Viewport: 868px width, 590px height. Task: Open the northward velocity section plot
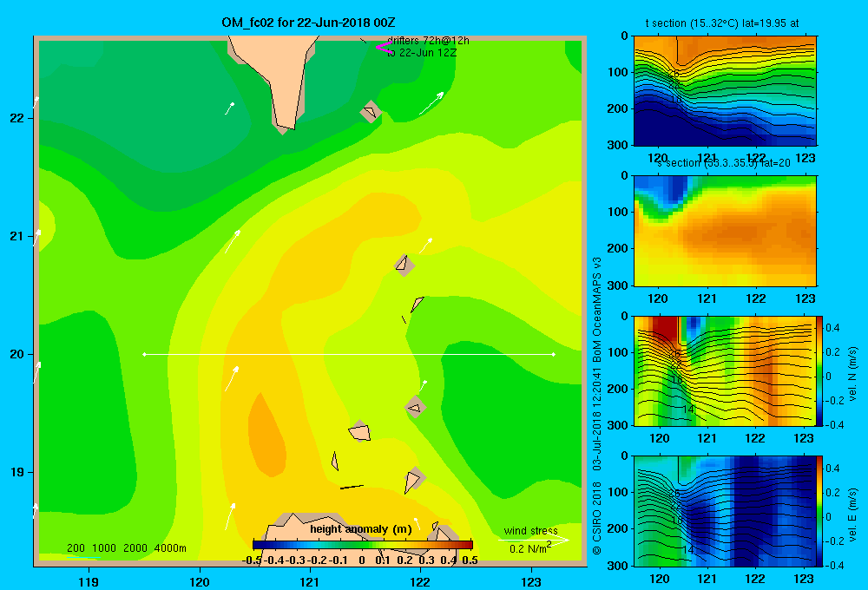(x=725, y=370)
